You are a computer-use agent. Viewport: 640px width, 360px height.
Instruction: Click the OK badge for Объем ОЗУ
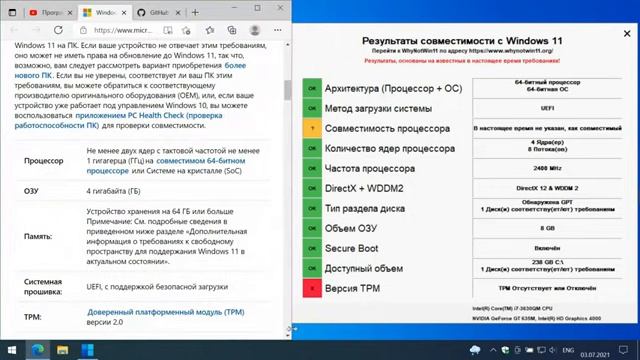[312, 228]
